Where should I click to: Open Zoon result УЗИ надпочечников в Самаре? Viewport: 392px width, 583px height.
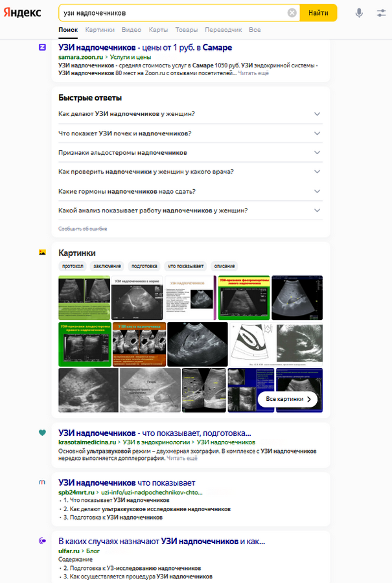tap(145, 47)
